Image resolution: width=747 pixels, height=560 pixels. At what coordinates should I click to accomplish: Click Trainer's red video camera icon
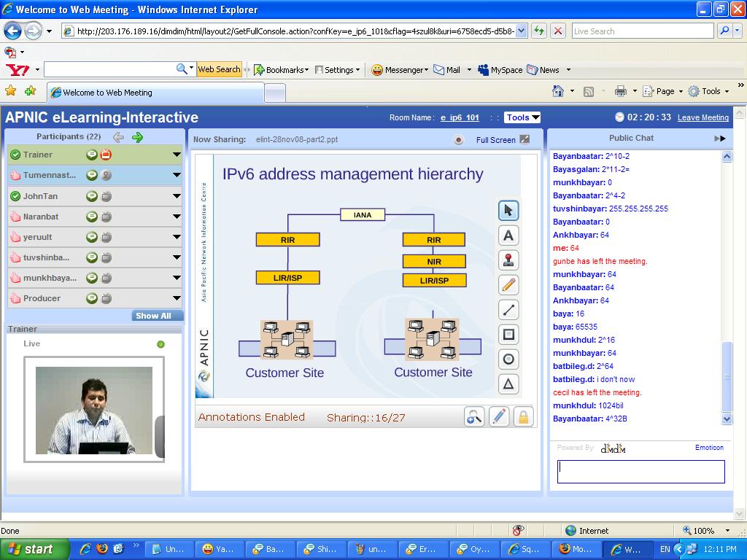[x=106, y=155]
